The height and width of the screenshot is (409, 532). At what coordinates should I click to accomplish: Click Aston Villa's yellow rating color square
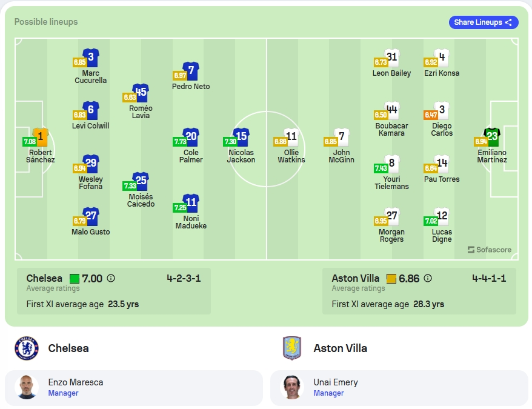[391, 279]
